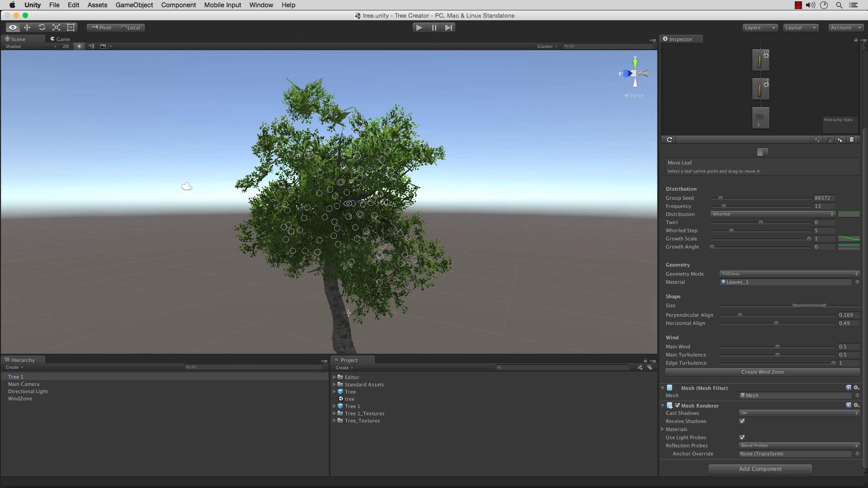
Task: Select Tree 1 in Hierarchy panel
Action: 15,376
